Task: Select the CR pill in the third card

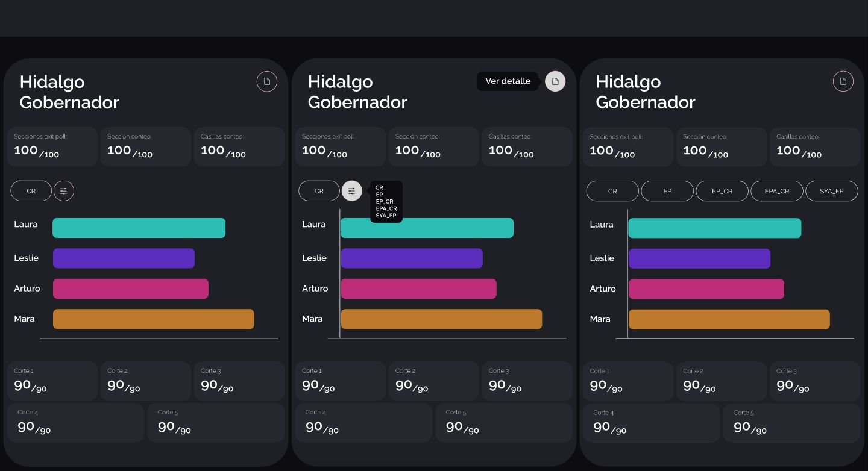Action: click(x=612, y=191)
